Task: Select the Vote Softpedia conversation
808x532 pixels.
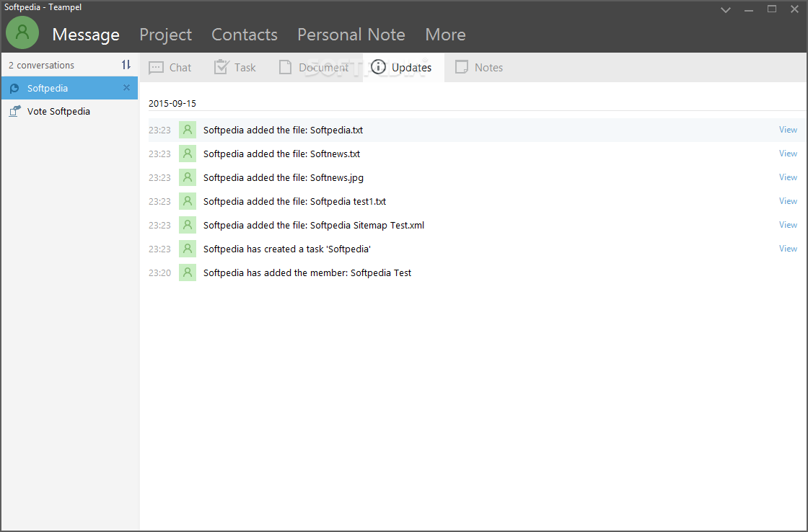Action: (x=69, y=111)
